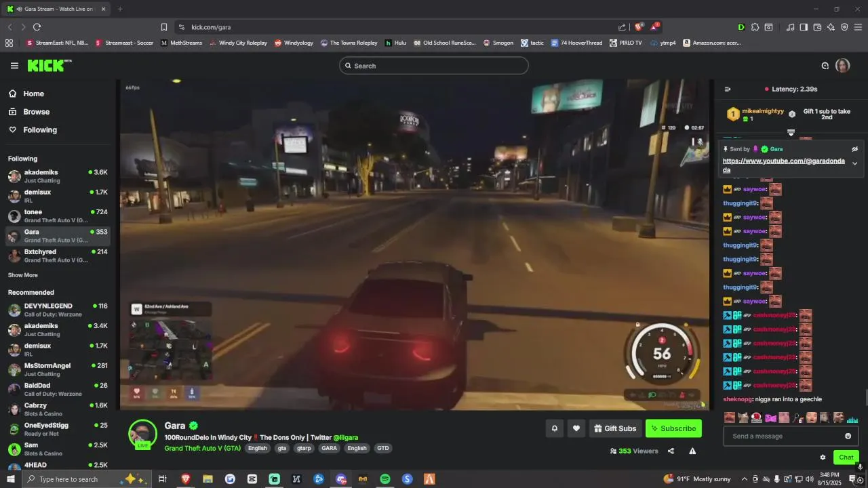Open Cabrzy recommended channel
This screenshot has height=488, width=868.
coord(58,409)
